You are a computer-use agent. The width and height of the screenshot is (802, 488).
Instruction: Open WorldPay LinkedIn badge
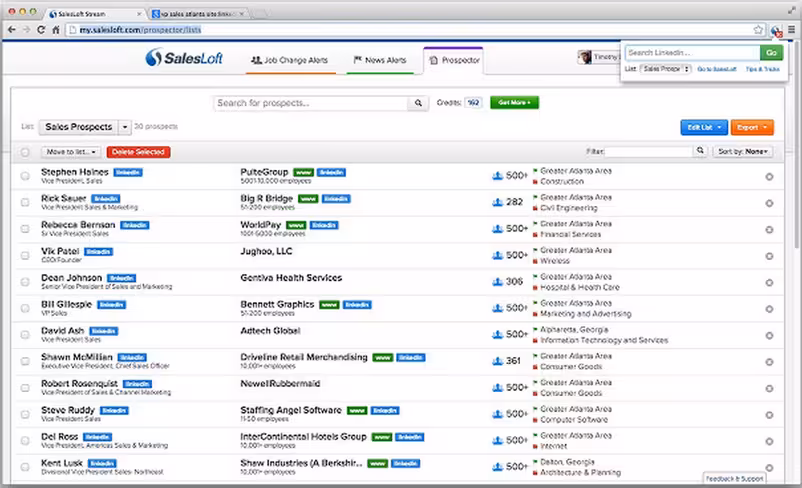324,225
